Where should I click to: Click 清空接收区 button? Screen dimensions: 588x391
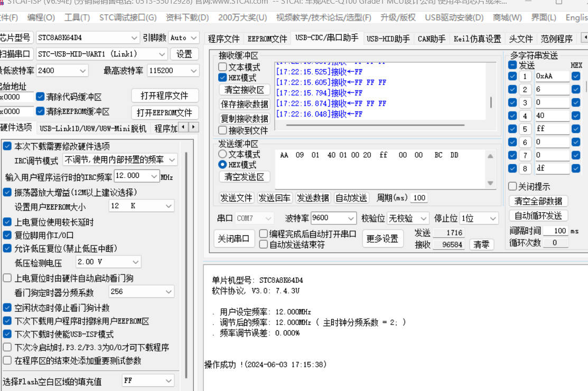(244, 90)
